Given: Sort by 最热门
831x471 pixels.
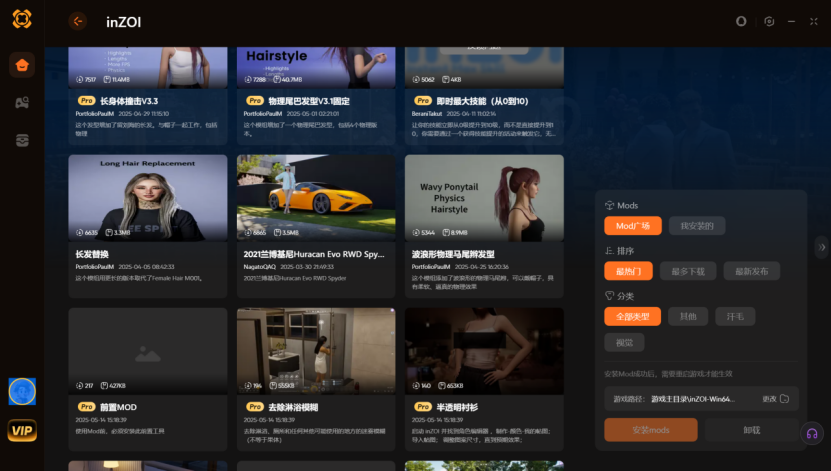Looking at the screenshot, I should pos(629,271).
